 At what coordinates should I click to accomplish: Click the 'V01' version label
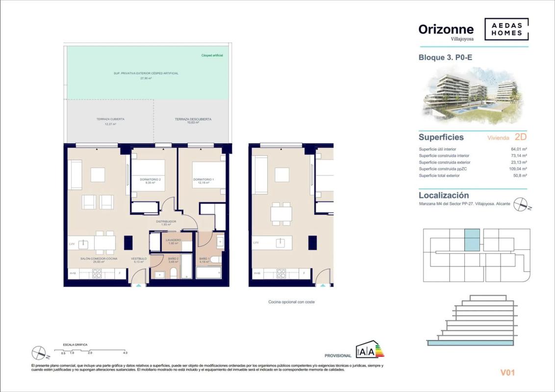click(x=507, y=372)
